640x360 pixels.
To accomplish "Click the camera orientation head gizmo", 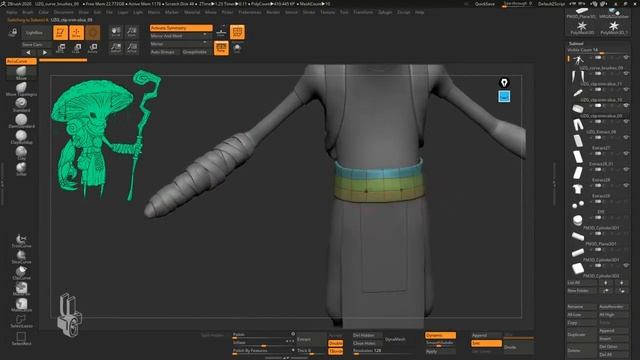I will point(69,315).
